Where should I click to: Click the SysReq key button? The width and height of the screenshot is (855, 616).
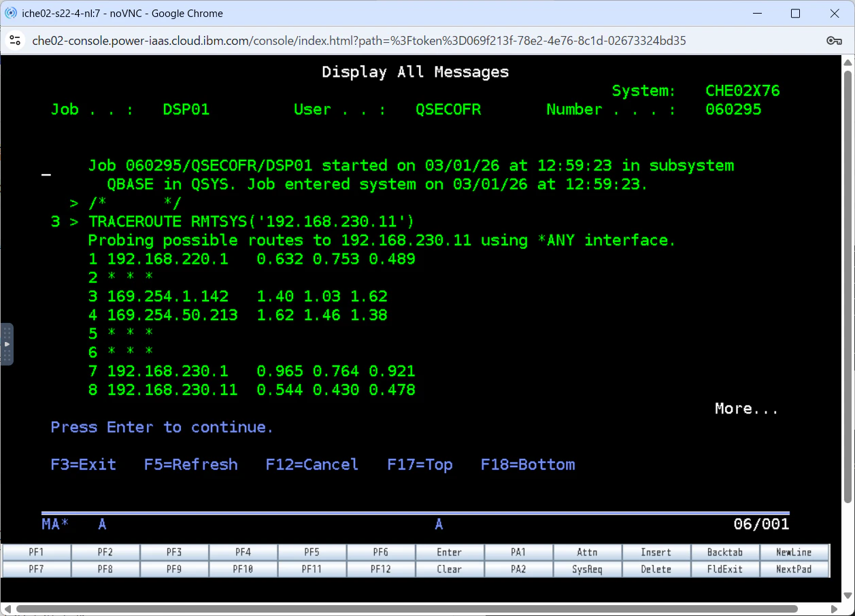[x=588, y=569]
